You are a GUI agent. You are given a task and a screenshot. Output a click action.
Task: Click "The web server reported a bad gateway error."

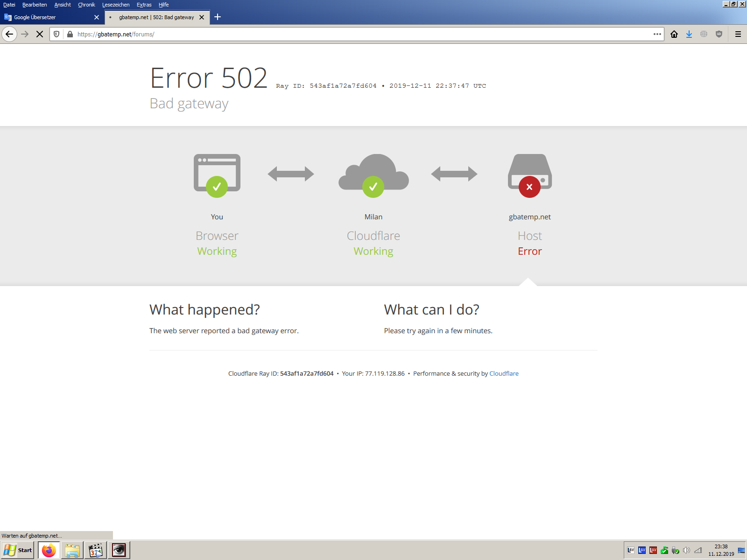224,330
